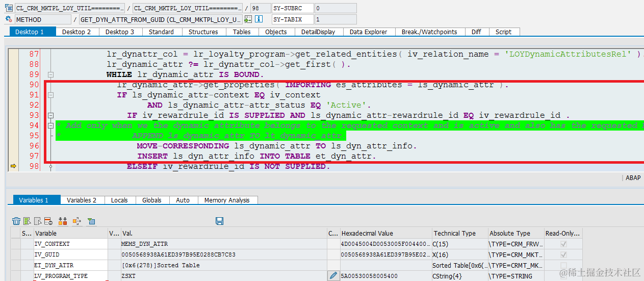The width and height of the screenshot is (644, 281).
Task: Select the Locals tab
Action: coord(119,200)
